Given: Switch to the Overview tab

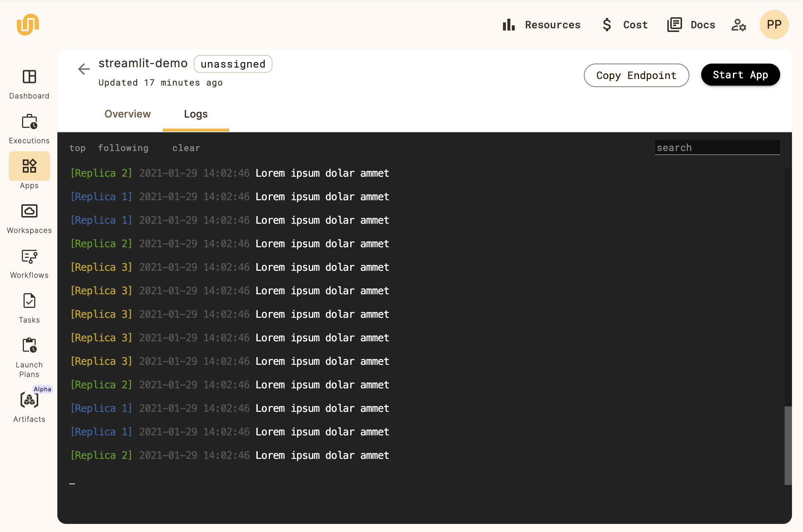Looking at the screenshot, I should click(x=128, y=114).
